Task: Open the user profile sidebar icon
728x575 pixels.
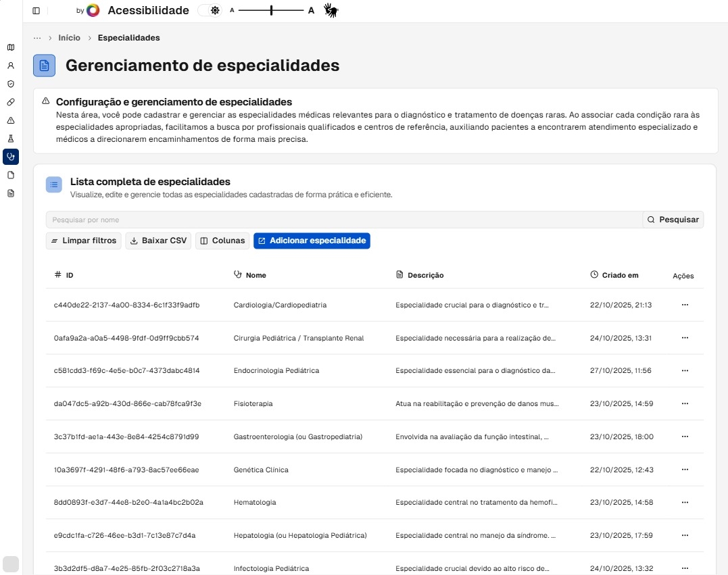Action: [x=11, y=66]
